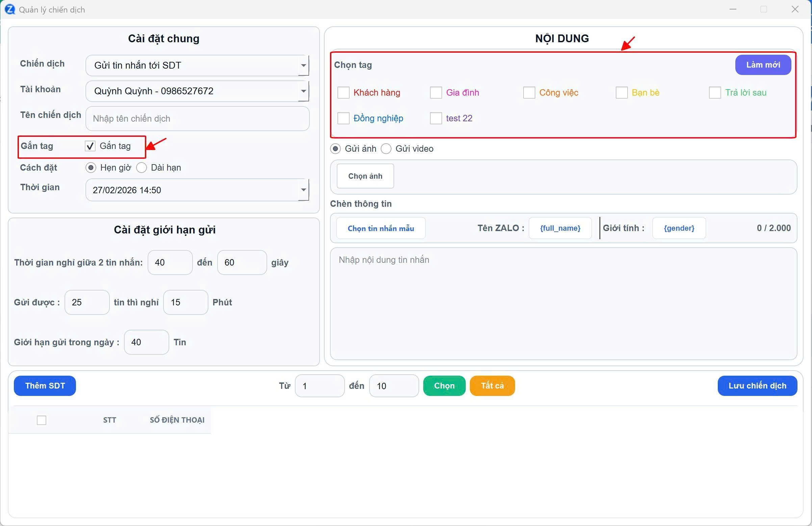
Task: Select the Bạn bè tag checkbox
Action: (621, 93)
